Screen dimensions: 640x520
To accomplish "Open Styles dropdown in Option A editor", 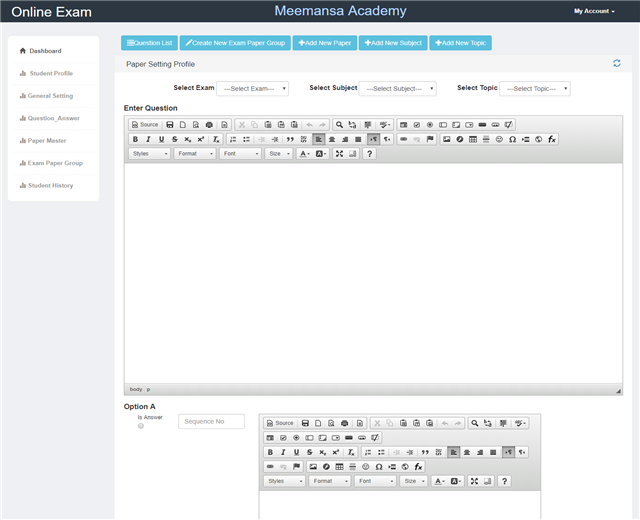I will 284,481.
